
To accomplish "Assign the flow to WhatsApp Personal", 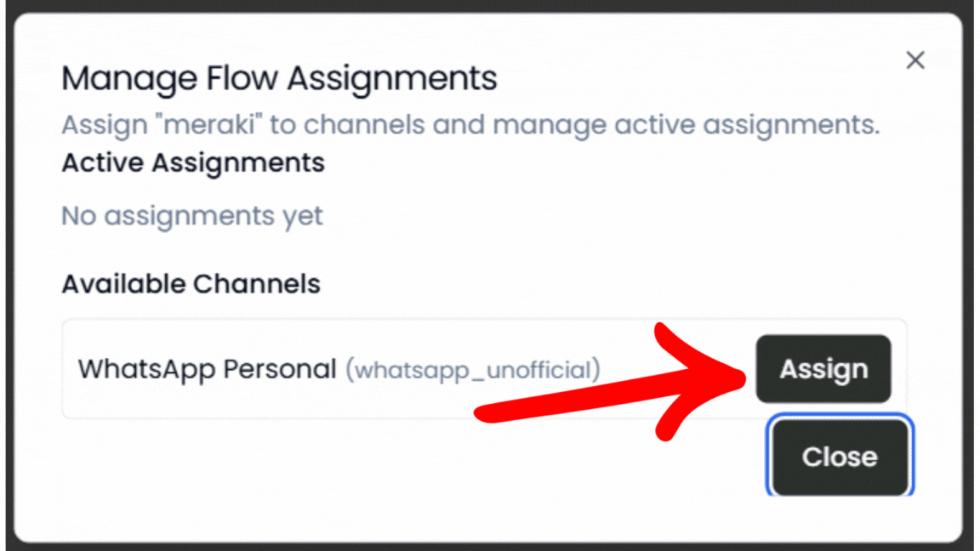I will pos(823,369).
